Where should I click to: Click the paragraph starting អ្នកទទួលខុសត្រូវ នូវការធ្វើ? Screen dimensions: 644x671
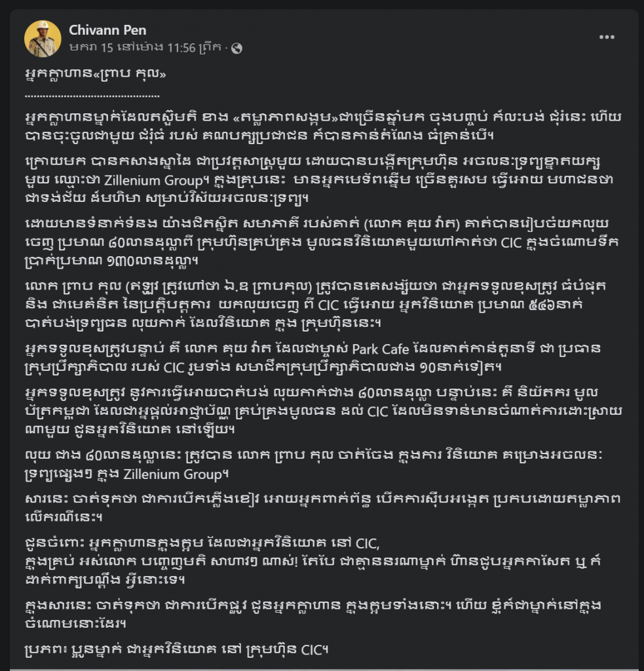coord(323,411)
